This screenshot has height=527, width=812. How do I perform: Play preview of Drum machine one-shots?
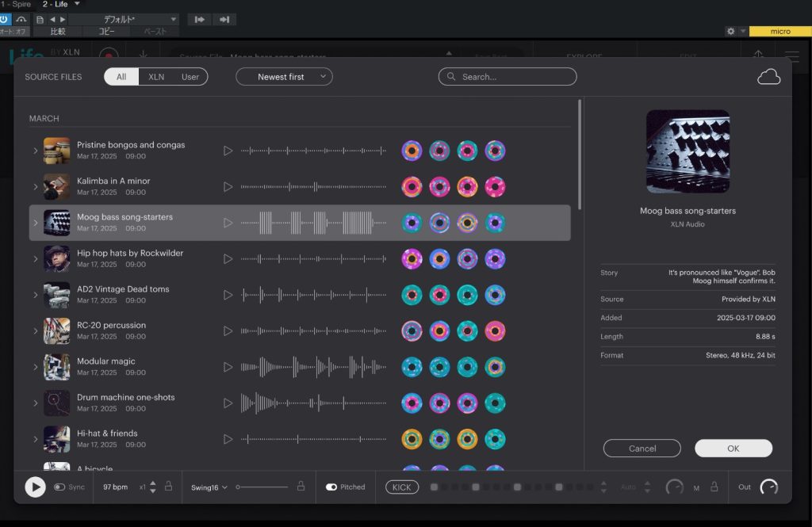pyautogui.click(x=228, y=403)
